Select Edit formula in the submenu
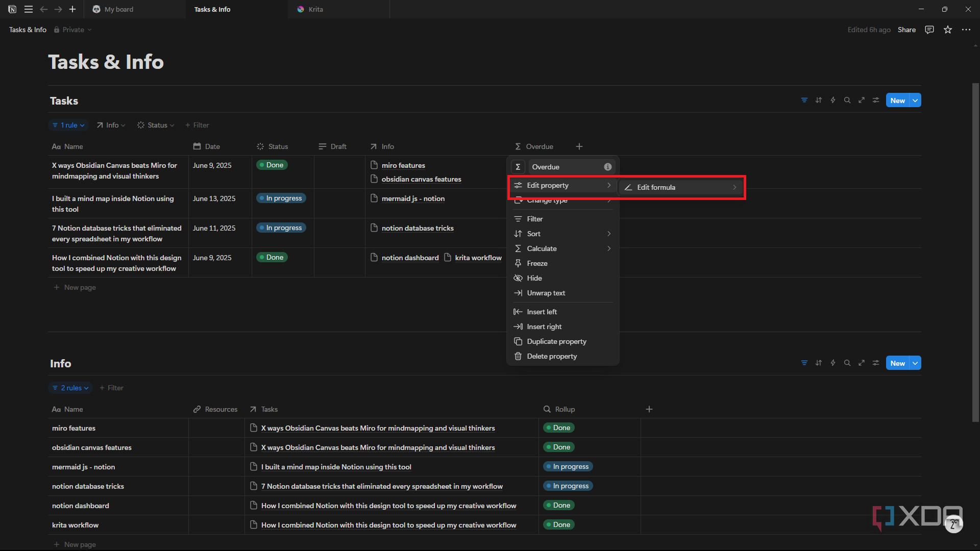 [681, 187]
